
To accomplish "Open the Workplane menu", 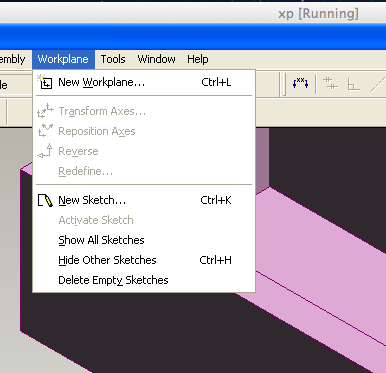I will pyautogui.click(x=63, y=59).
